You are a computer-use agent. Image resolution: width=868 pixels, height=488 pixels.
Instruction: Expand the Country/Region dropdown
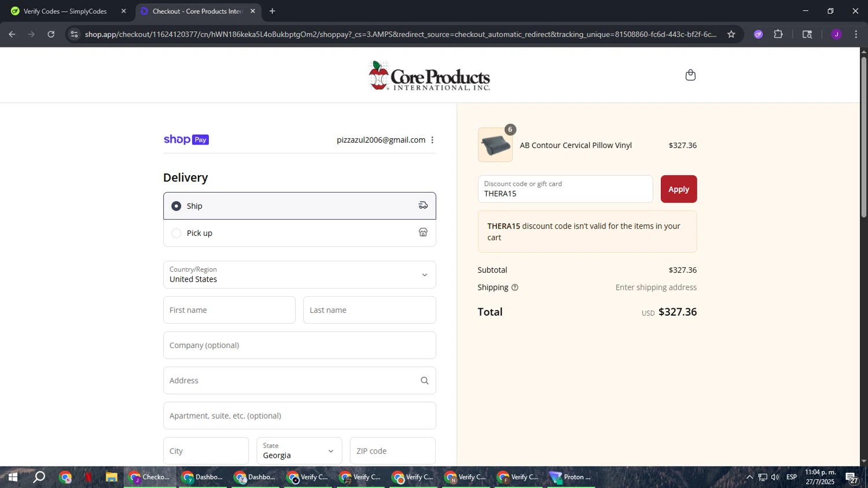click(300, 275)
